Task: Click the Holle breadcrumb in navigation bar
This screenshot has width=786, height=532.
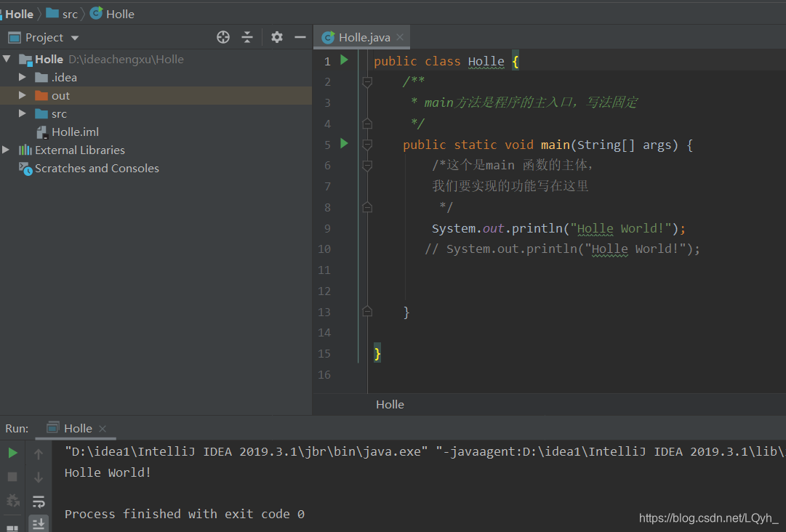Action: pyautogui.click(x=19, y=14)
